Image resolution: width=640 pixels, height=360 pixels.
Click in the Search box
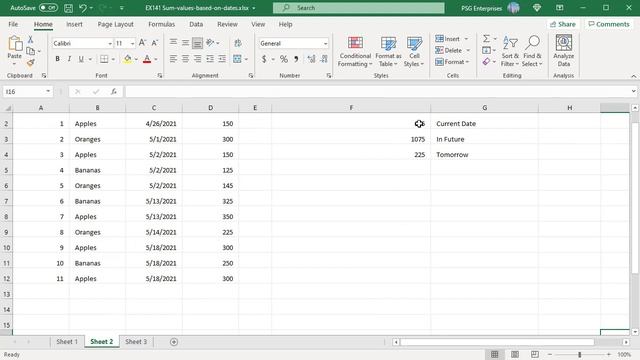tap(359, 8)
